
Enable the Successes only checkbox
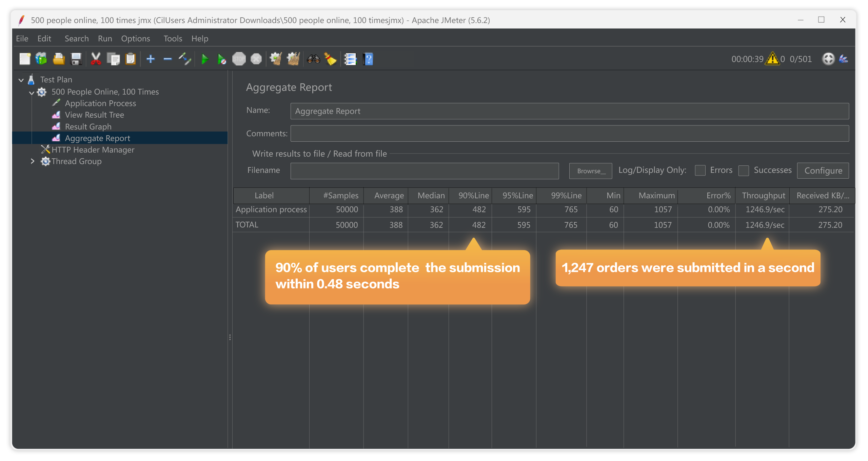743,171
